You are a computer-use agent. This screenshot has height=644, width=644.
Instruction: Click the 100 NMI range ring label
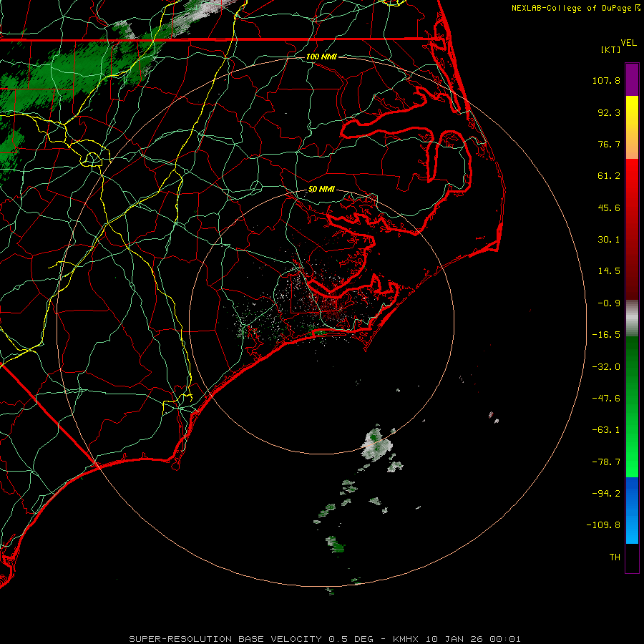pos(321,57)
